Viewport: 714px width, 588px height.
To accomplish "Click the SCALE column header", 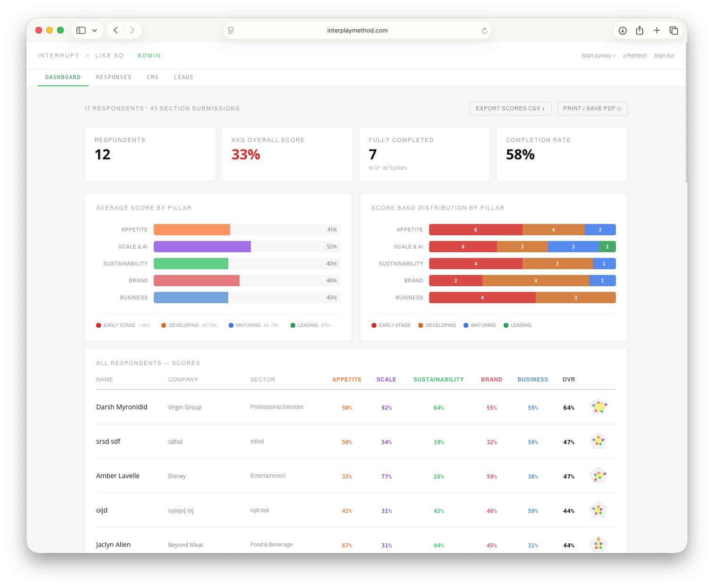I will tap(386, 380).
